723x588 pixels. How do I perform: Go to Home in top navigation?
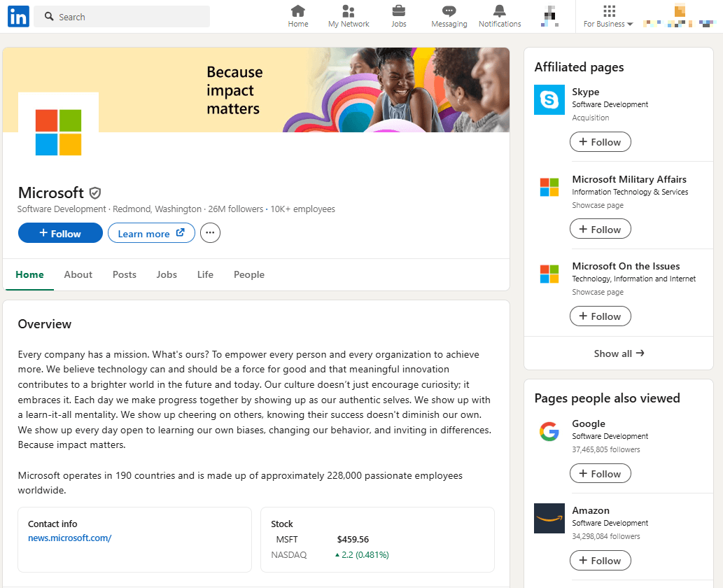click(298, 17)
